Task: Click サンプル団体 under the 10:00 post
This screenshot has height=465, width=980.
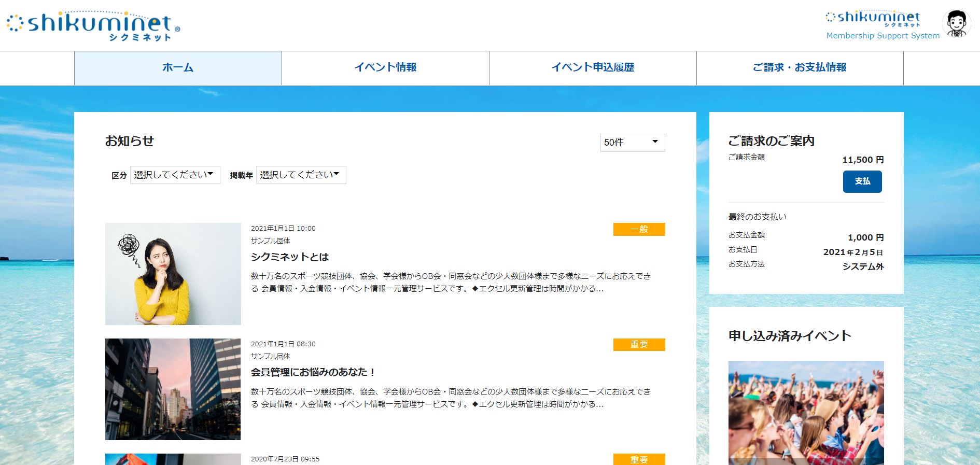Action: click(x=271, y=241)
